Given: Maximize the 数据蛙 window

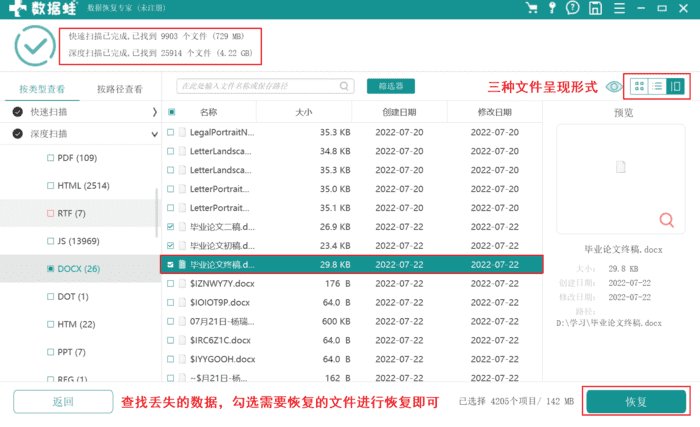Looking at the screenshot, I should click(662, 8).
